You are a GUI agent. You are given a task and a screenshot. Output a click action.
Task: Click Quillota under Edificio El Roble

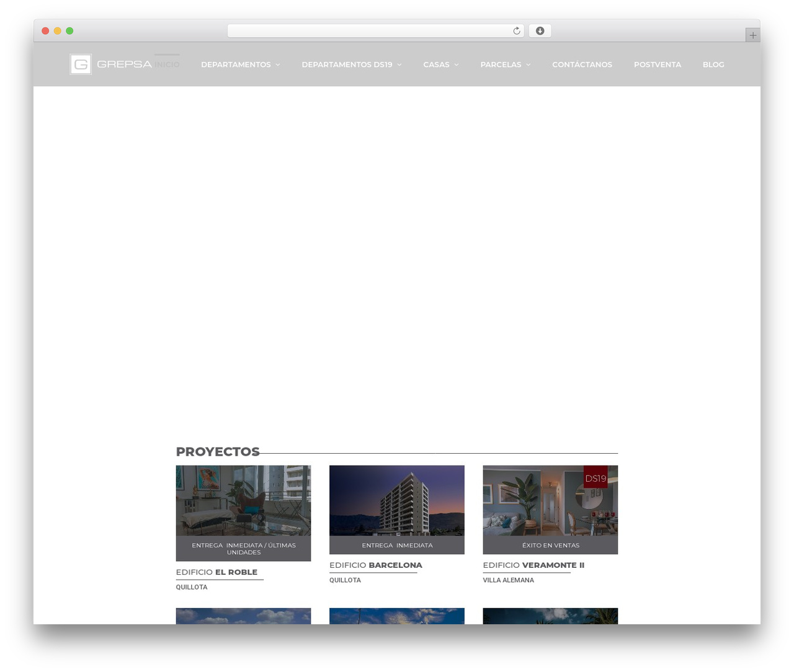click(192, 587)
